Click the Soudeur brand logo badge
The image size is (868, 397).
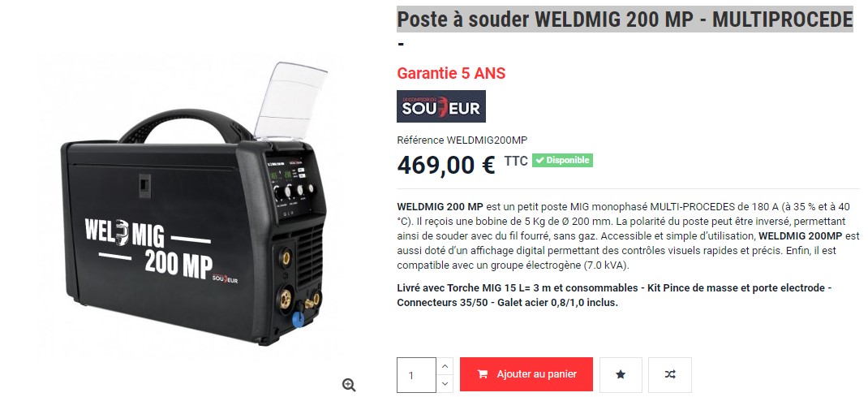(x=441, y=106)
